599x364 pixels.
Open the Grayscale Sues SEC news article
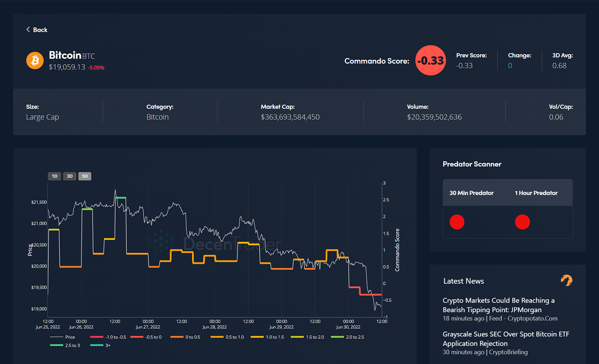click(505, 339)
